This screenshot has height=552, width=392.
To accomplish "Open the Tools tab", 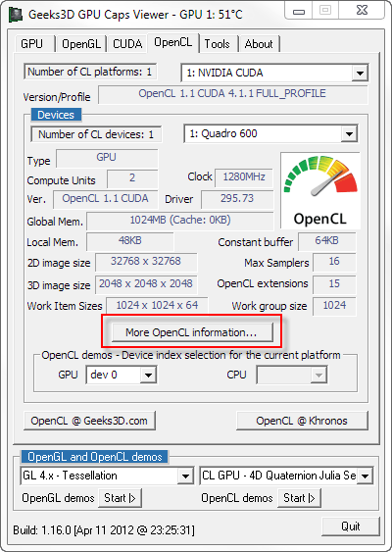I will pos(218,44).
